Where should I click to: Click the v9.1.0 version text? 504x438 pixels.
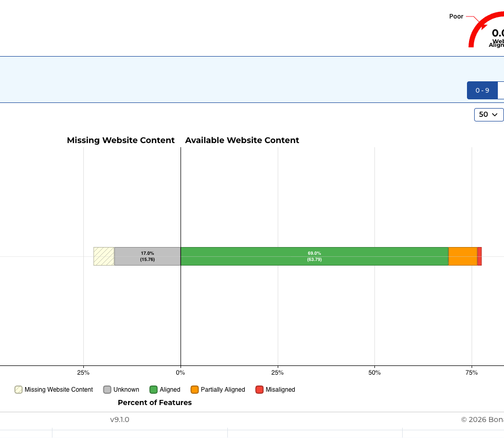[120, 419]
